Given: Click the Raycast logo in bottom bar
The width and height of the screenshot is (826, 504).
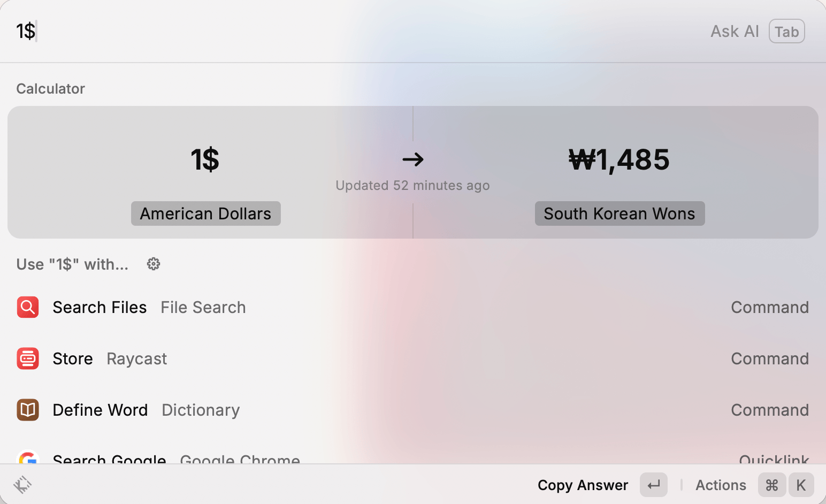Looking at the screenshot, I should (22, 485).
